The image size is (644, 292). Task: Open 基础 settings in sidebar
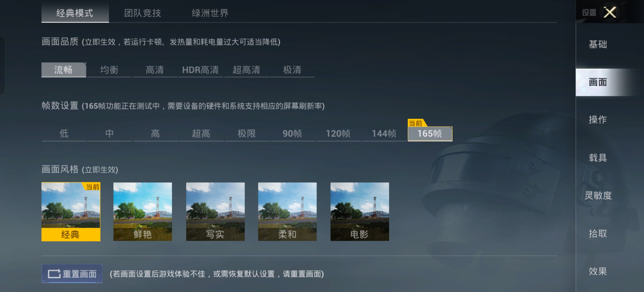[x=598, y=45]
